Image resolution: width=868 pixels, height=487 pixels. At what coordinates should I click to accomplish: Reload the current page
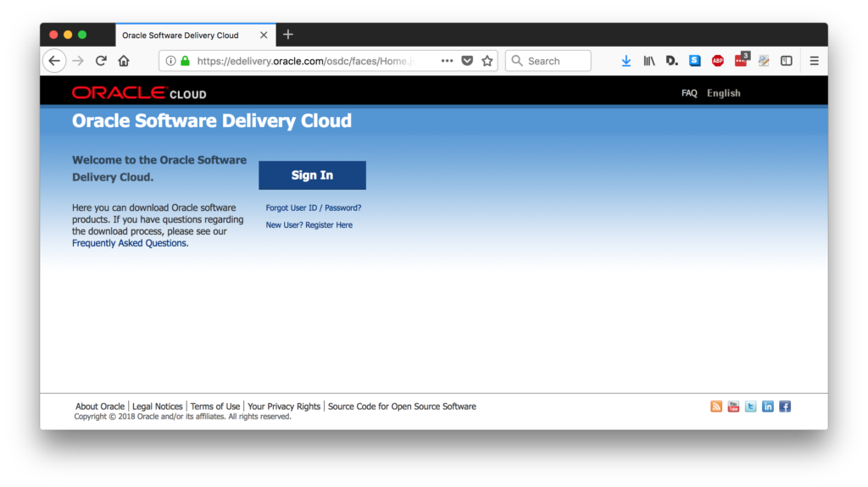[x=101, y=61]
